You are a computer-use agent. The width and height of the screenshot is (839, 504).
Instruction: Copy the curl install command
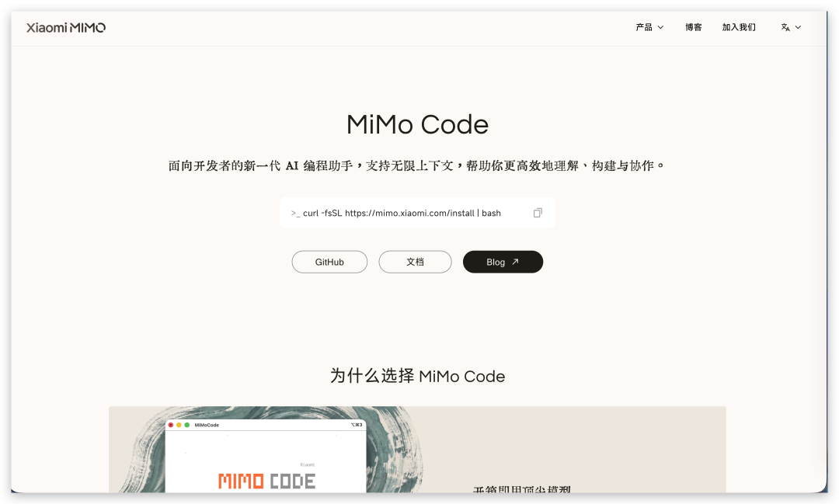coord(538,213)
